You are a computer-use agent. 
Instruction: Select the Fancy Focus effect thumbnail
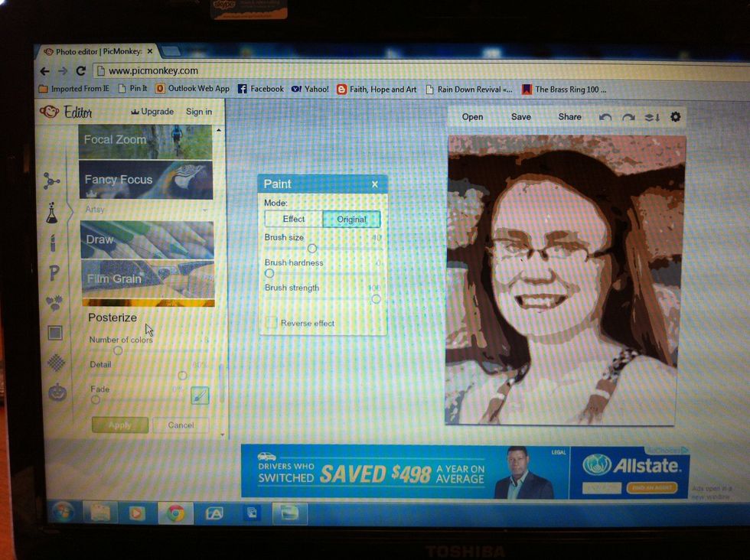(x=146, y=180)
